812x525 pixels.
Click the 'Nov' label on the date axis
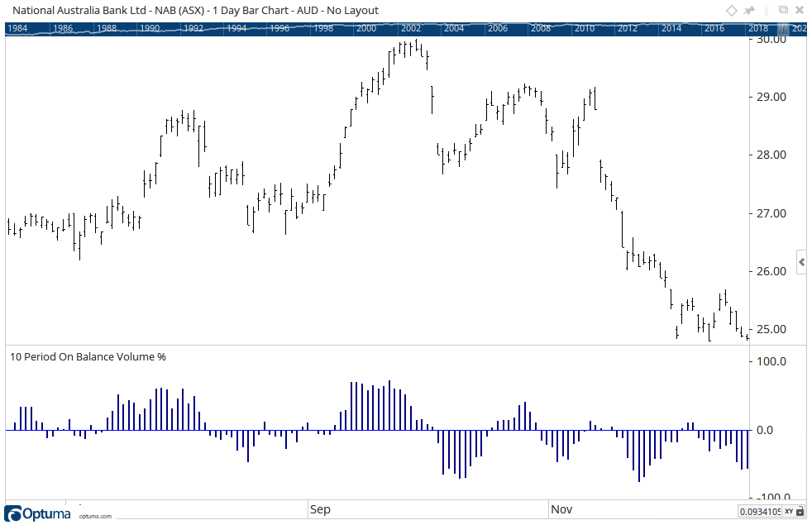coord(561,509)
